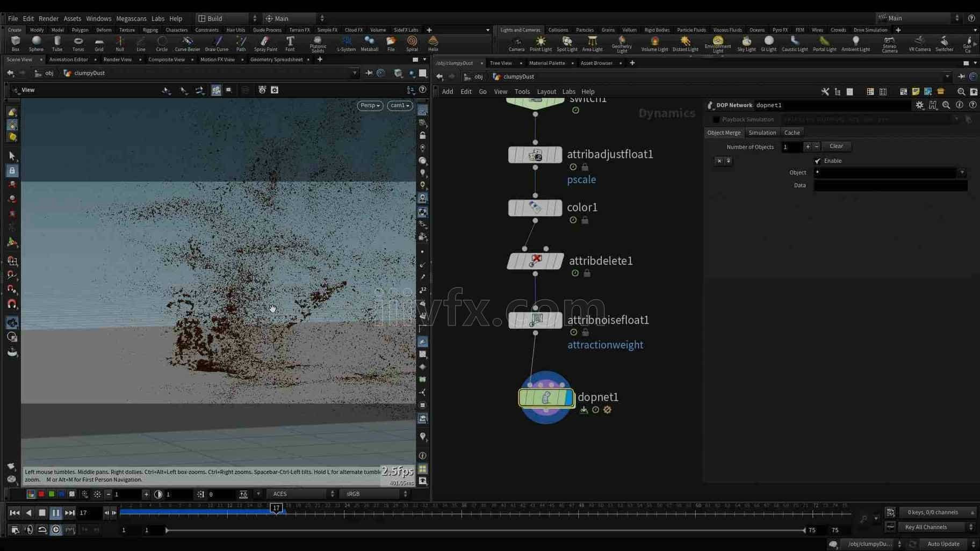Screen dimensions: 980x551
Task: Toggle the dopnet1 display flag
Action: pos(568,398)
